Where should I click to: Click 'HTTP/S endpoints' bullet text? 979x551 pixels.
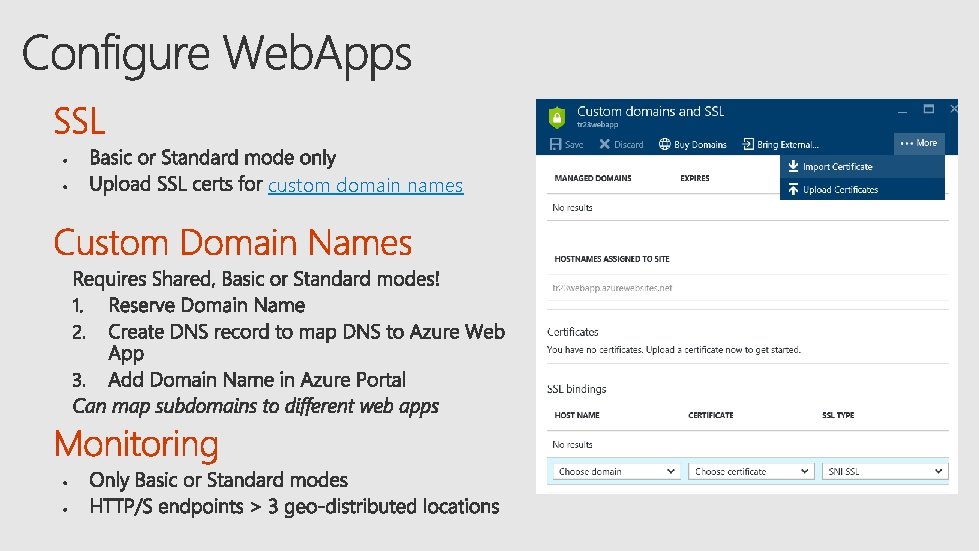coord(294,506)
